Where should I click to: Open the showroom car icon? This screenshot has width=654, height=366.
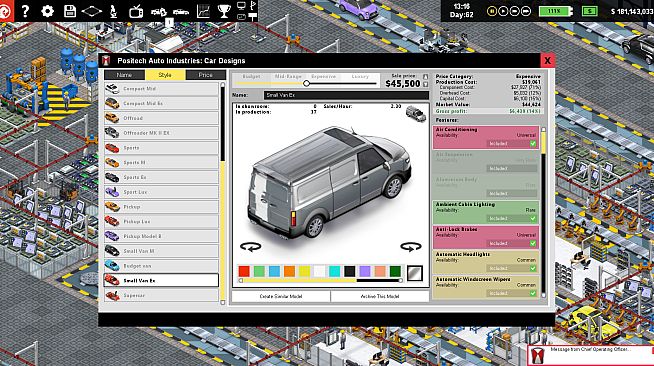click(181, 12)
